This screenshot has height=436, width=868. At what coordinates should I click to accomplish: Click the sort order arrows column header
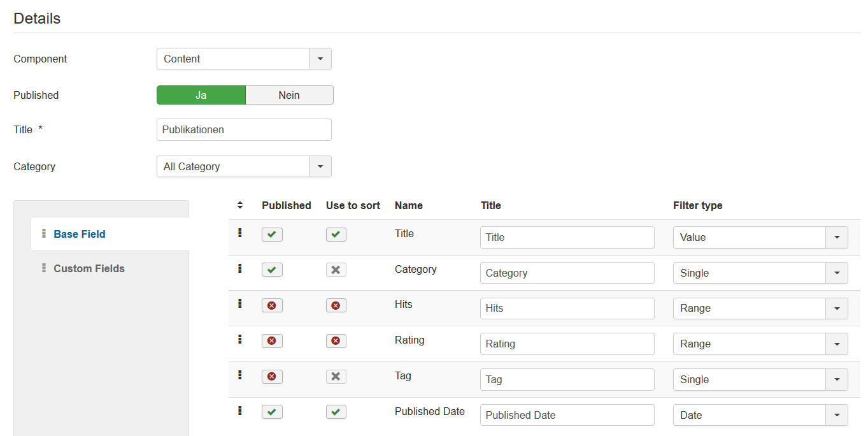(x=239, y=205)
